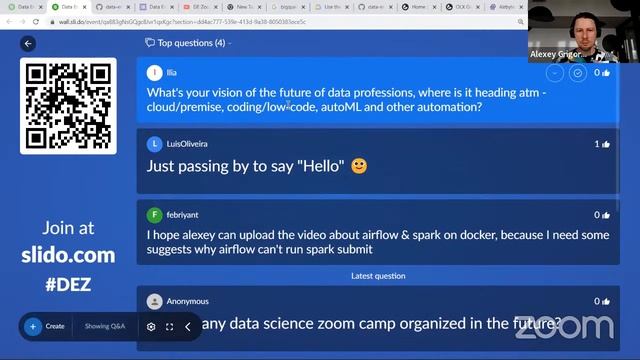Click the browser address bar URL
Image resolution: width=640 pixels, height=360 pixels.
[x=182, y=22]
